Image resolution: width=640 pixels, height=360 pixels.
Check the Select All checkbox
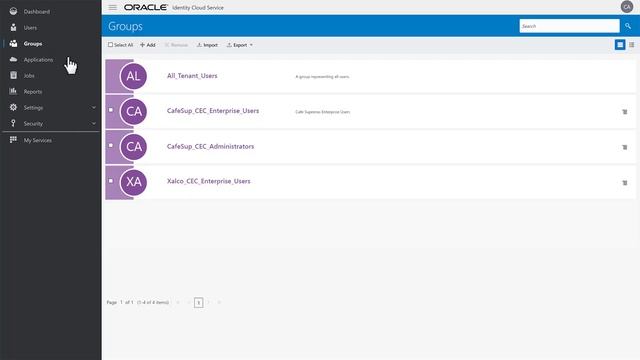click(x=110, y=45)
